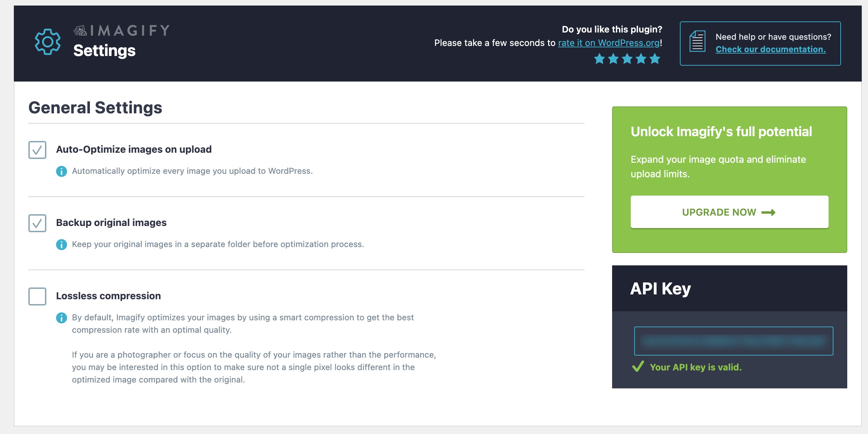
Task: Select the fifth blue rating star
Action: click(x=655, y=59)
